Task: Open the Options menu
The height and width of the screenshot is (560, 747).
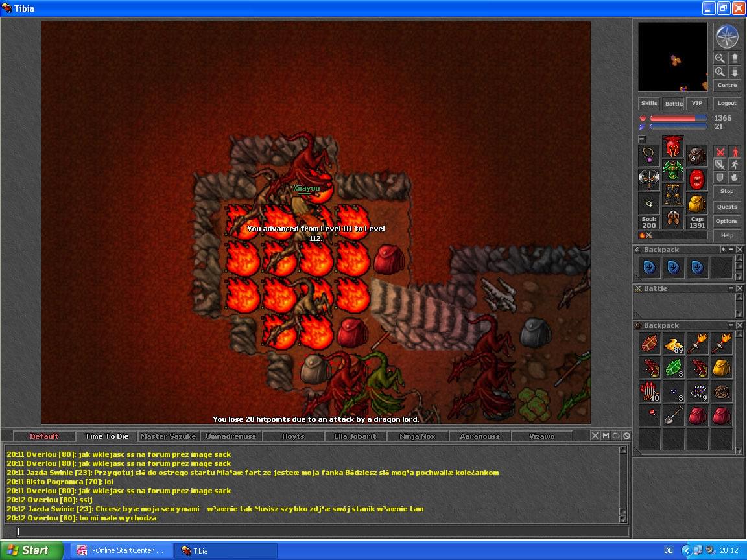Action: (x=727, y=222)
